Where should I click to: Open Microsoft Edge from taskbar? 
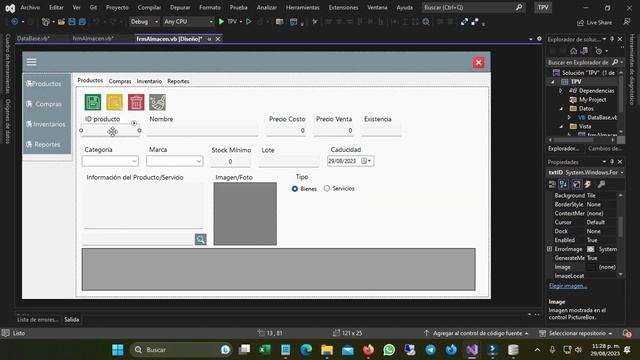tap(306, 350)
